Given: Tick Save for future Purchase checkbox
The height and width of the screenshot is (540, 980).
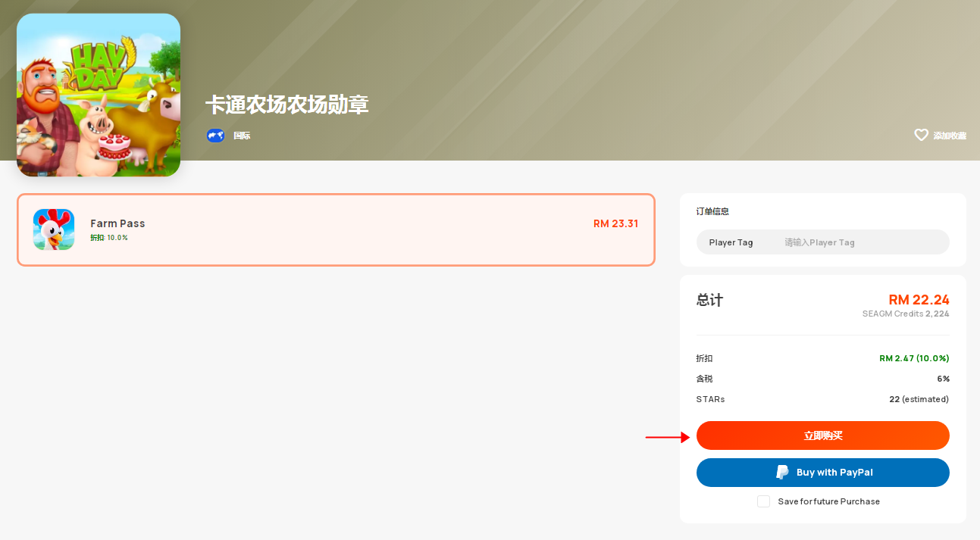Looking at the screenshot, I should pos(763,501).
